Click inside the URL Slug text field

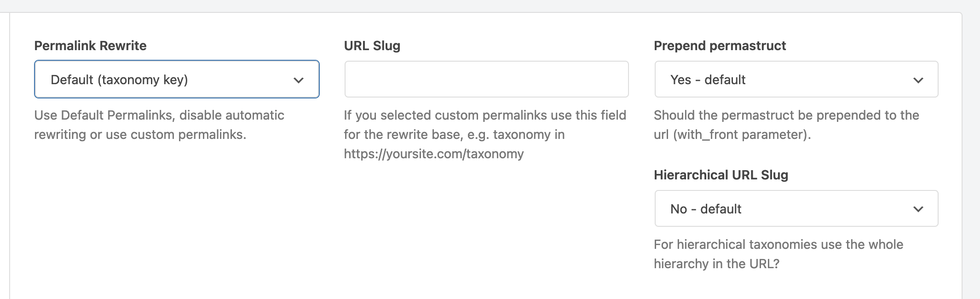(486, 79)
